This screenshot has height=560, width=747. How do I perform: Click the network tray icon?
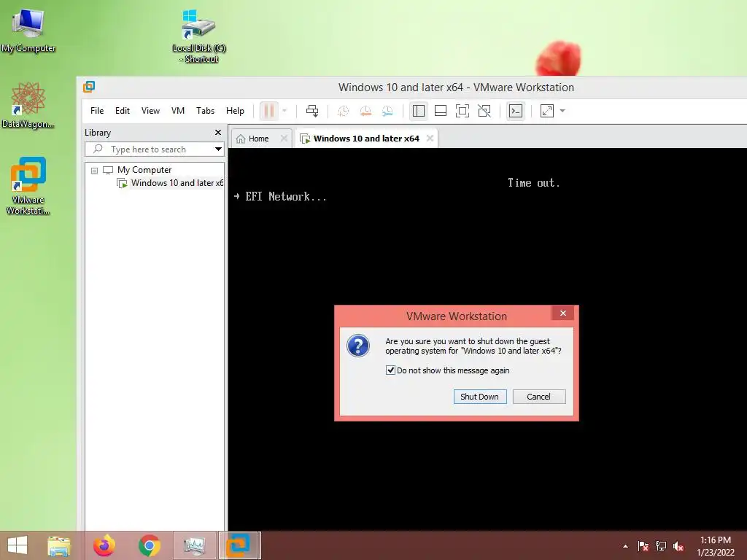point(661,546)
